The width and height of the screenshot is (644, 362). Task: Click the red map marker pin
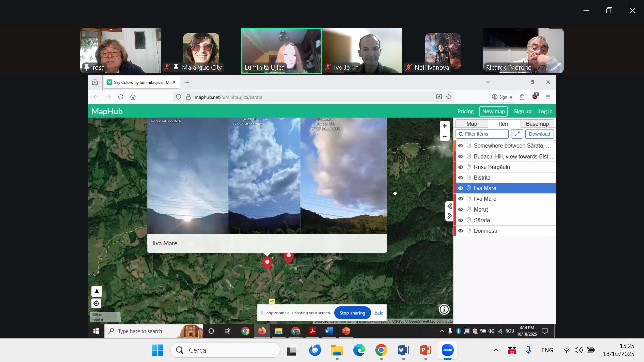pyautogui.click(x=267, y=262)
